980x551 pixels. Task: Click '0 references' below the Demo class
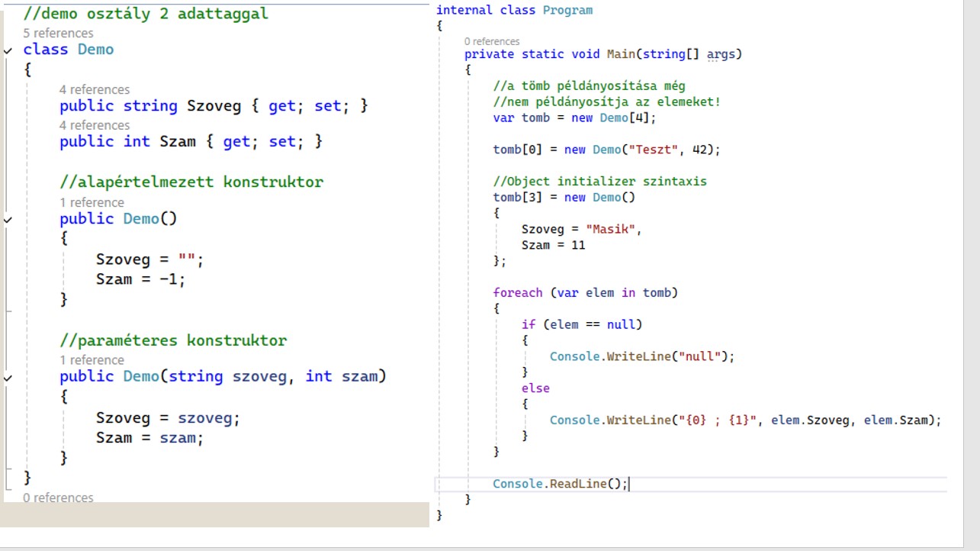pyautogui.click(x=58, y=498)
